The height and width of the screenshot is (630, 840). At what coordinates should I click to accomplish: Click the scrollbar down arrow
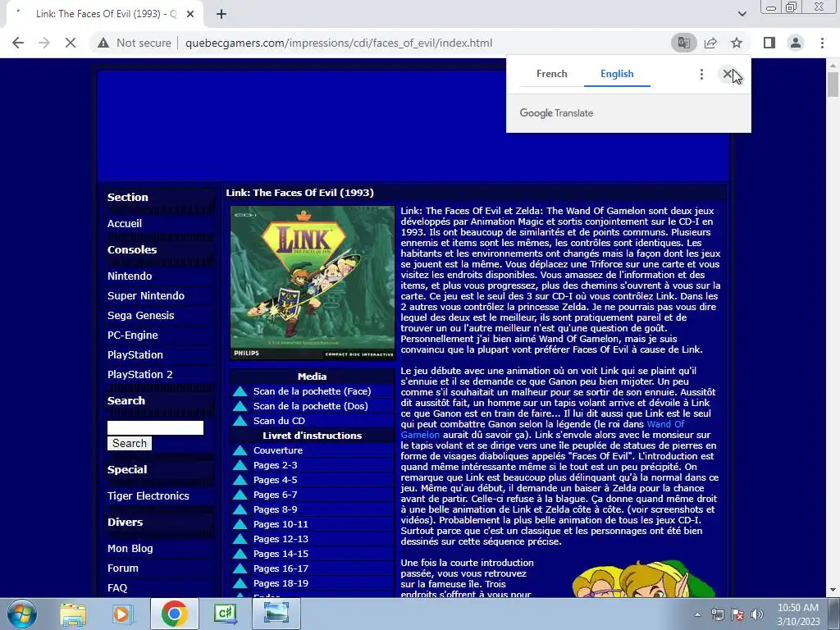833,591
